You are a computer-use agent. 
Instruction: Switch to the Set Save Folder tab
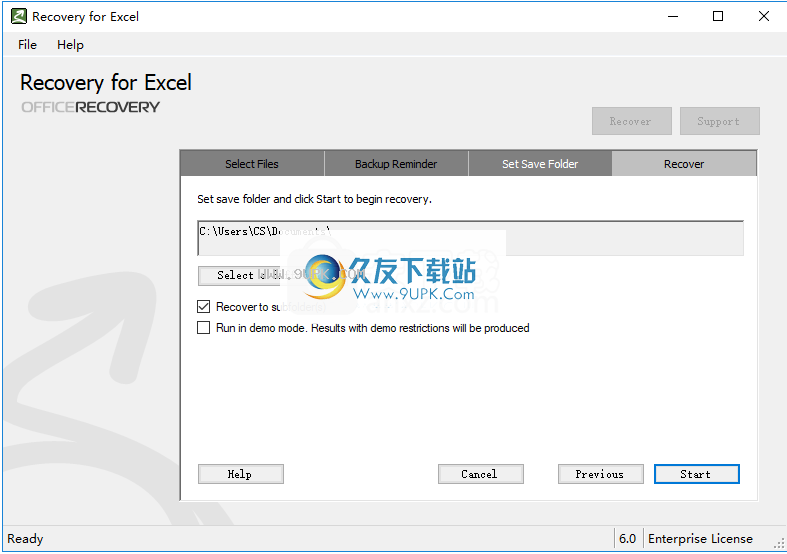pyautogui.click(x=540, y=164)
